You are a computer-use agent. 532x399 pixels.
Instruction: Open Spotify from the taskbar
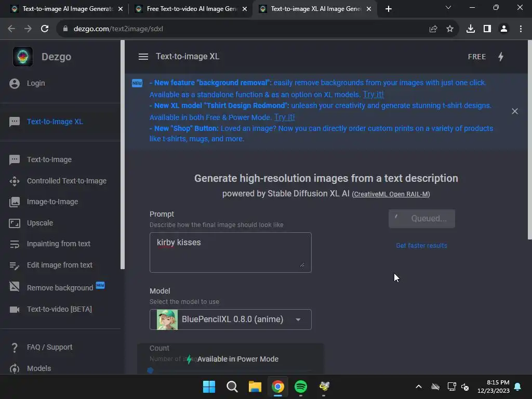pyautogui.click(x=301, y=387)
